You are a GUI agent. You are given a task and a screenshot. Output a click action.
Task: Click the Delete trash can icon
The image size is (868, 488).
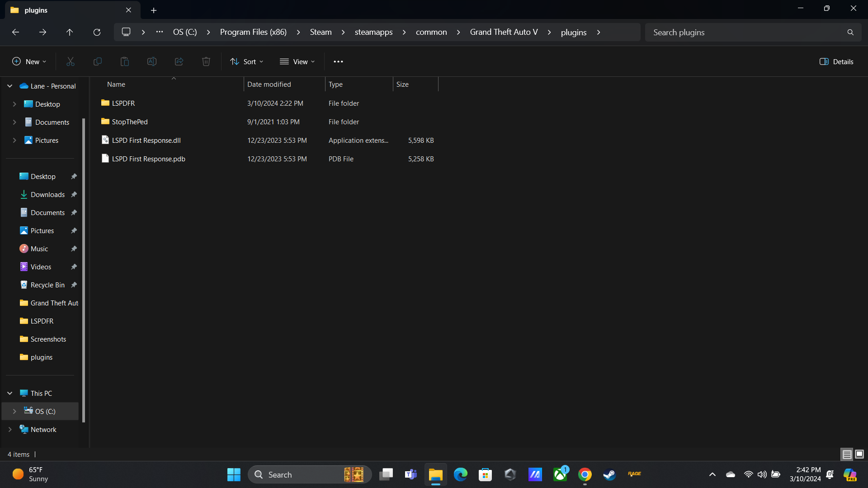coord(206,61)
